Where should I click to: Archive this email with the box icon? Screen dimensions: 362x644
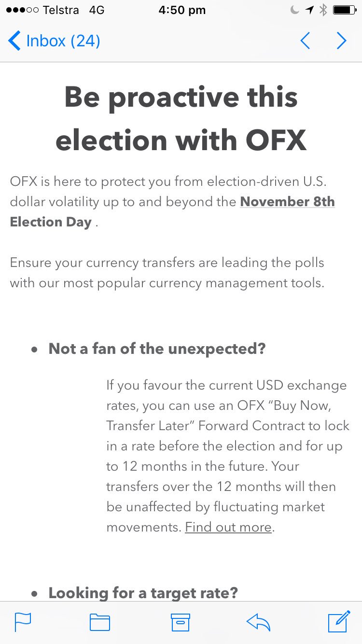181,622
